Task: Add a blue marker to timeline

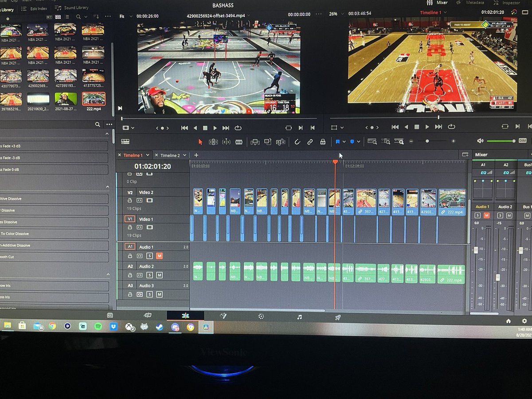Action: 352,142
